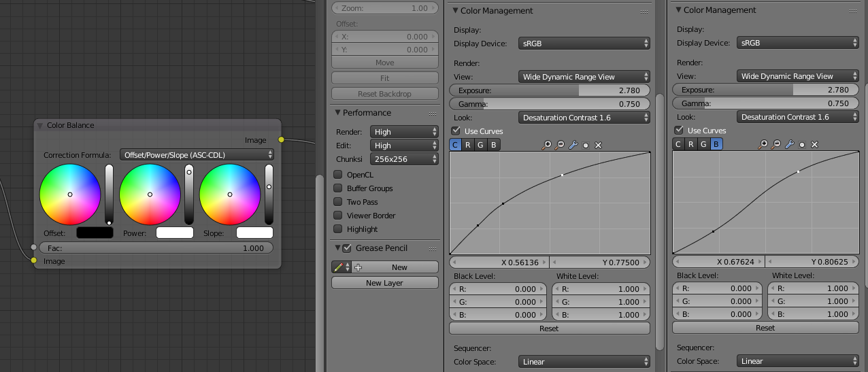Uncheck Use Curves in left Color Management panel
Screen dimensions: 868x372
(456, 131)
